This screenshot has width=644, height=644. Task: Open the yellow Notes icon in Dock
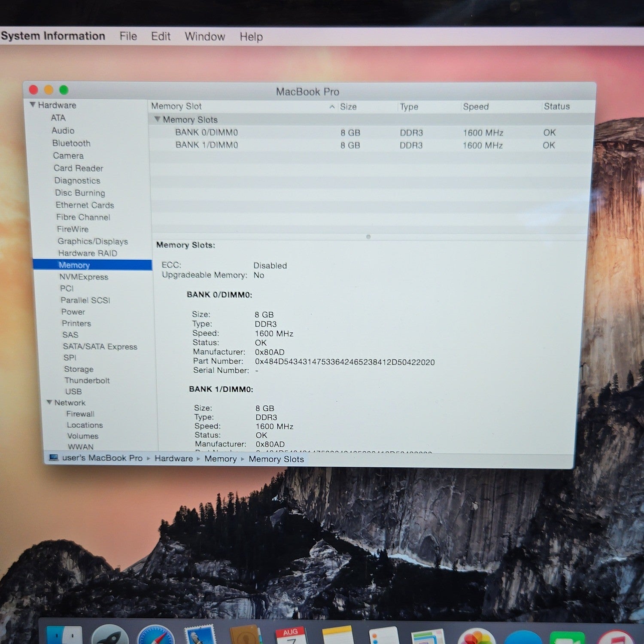337,635
